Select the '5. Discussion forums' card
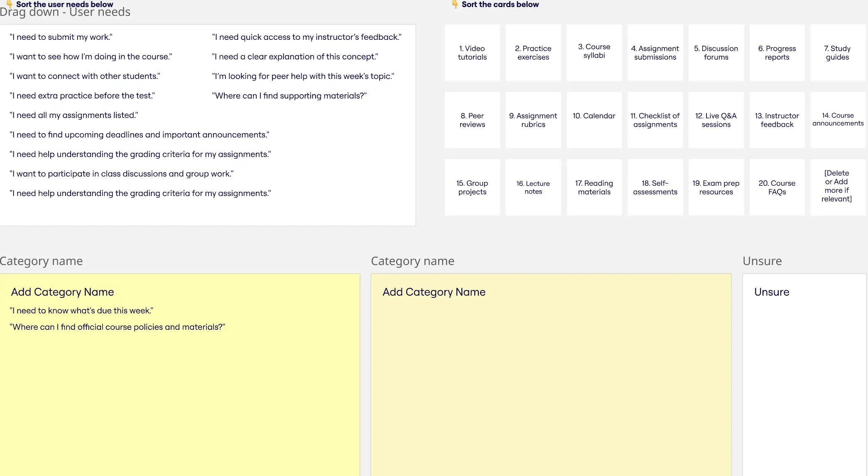 pos(716,53)
